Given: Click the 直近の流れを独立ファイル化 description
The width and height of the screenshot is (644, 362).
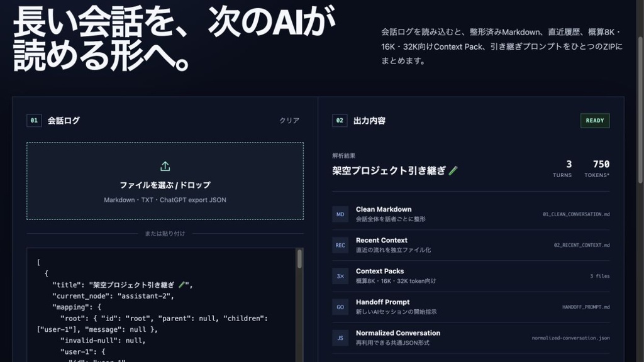Looking at the screenshot, I should (394, 250).
